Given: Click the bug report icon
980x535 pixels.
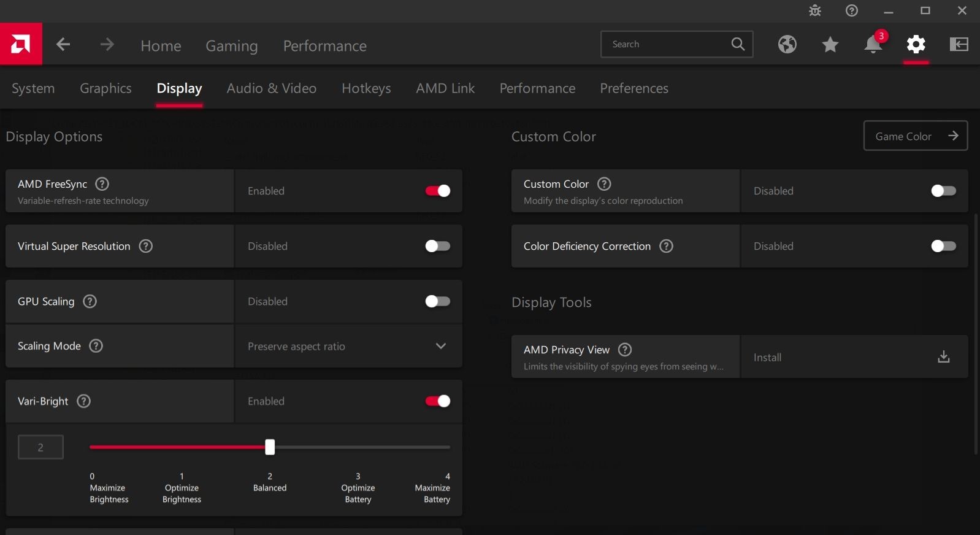Looking at the screenshot, I should click(815, 10).
